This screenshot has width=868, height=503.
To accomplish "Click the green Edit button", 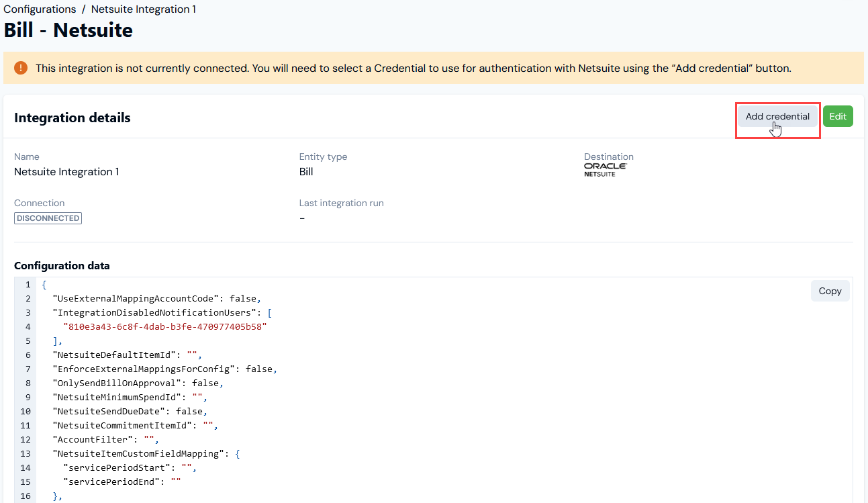I will [x=838, y=116].
